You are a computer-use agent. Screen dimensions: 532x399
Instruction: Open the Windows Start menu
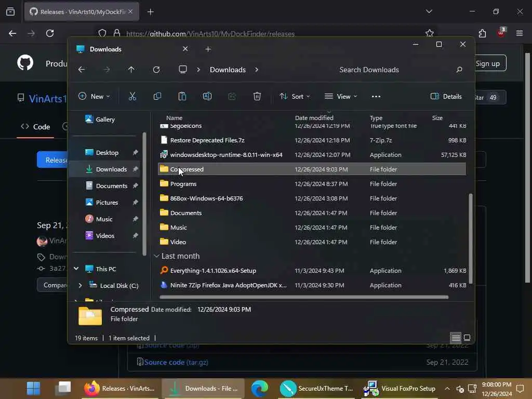coord(33,388)
